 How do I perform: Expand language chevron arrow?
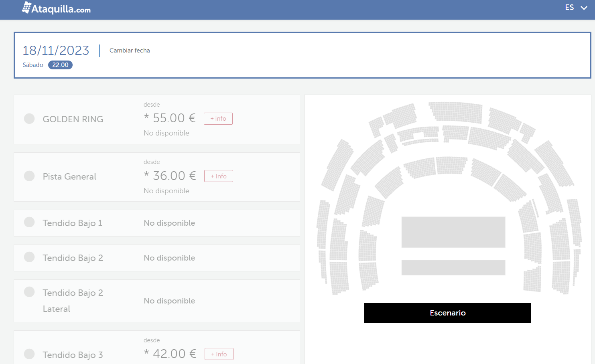(x=584, y=8)
